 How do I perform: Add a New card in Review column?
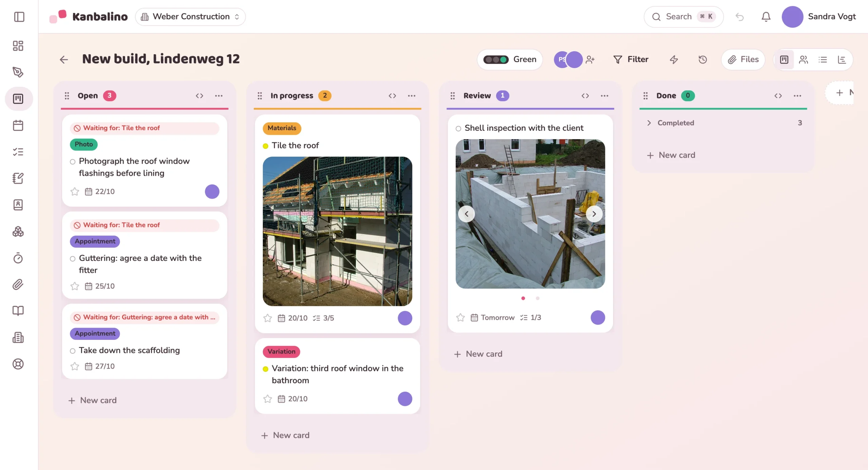click(x=478, y=354)
